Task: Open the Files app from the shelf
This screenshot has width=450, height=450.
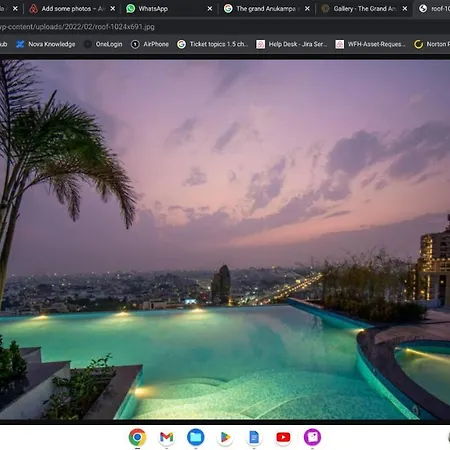Action: click(196, 437)
